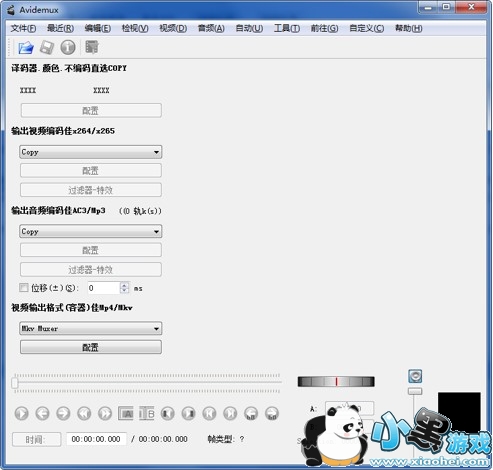Viewport: 493px width, 470px height.
Task: Open the bitrate calculator toolbar icon
Action: coord(92,47)
